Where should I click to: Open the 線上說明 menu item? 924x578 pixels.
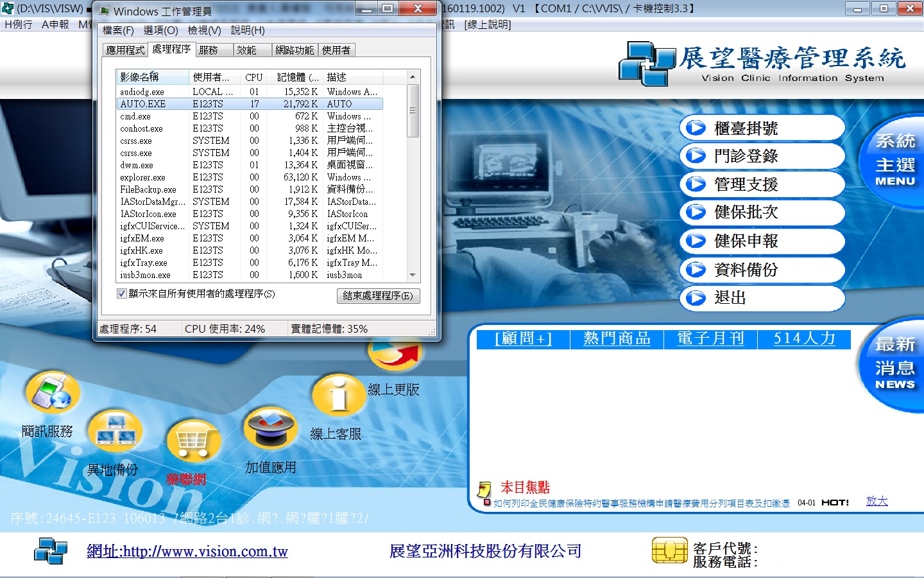pyautogui.click(x=488, y=24)
